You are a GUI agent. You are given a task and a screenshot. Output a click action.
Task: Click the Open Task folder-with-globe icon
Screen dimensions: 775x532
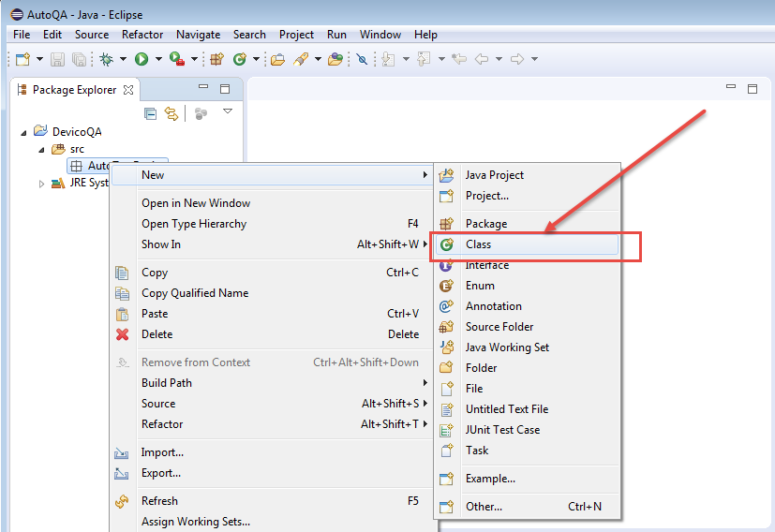(x=335, y=59)
